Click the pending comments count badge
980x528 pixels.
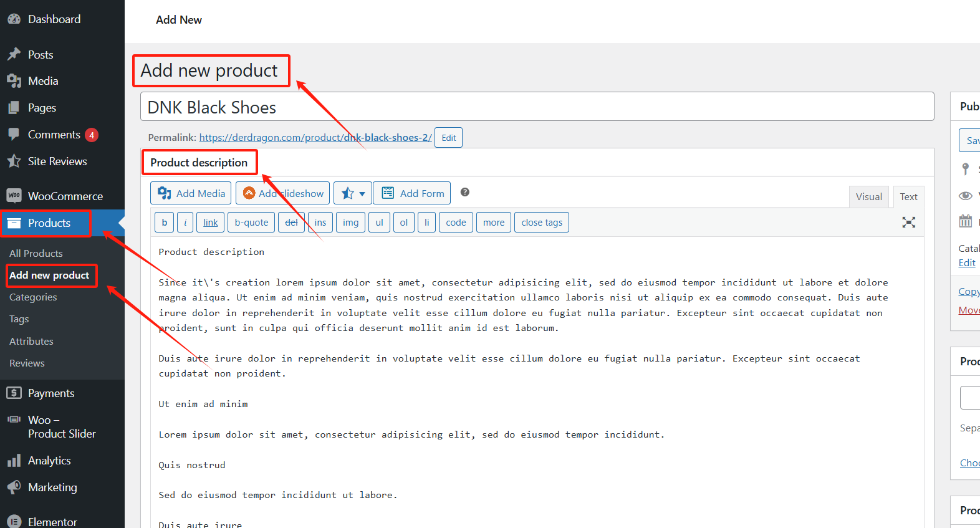(92, 135)
